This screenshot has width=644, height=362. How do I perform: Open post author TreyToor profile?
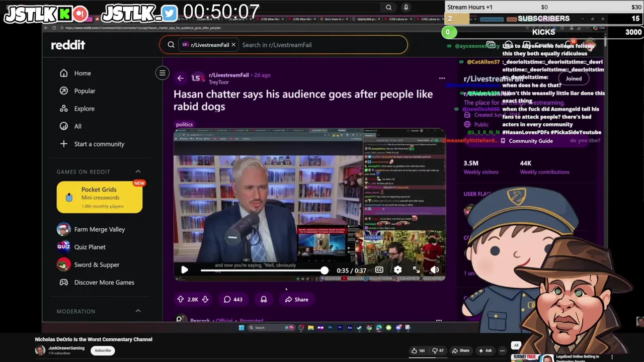(218, 82)
